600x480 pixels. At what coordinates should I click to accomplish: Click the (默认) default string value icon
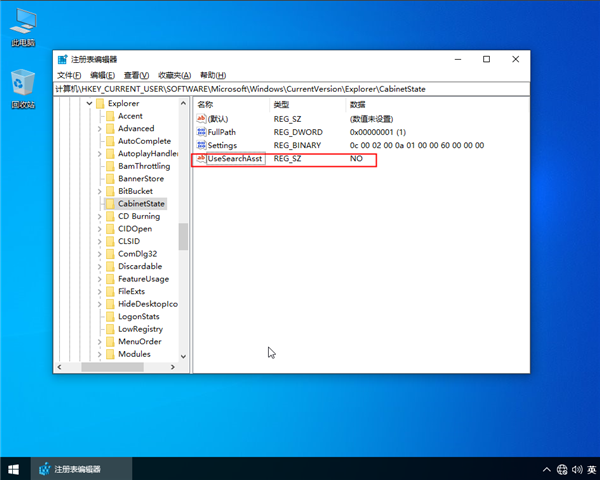pos(201,118)
